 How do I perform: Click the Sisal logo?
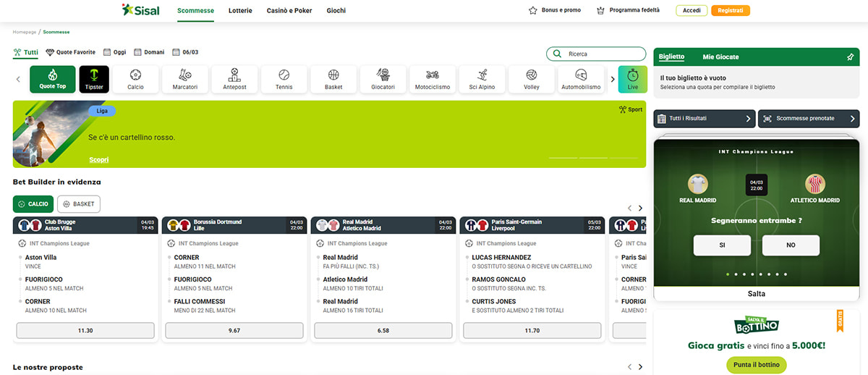click(x=140, y=10)
